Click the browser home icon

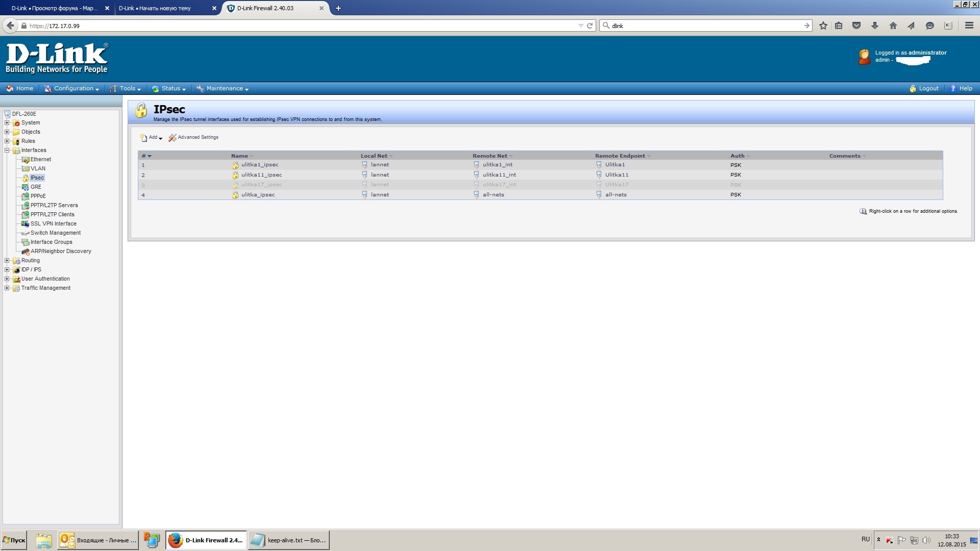(x=893, y=26)
